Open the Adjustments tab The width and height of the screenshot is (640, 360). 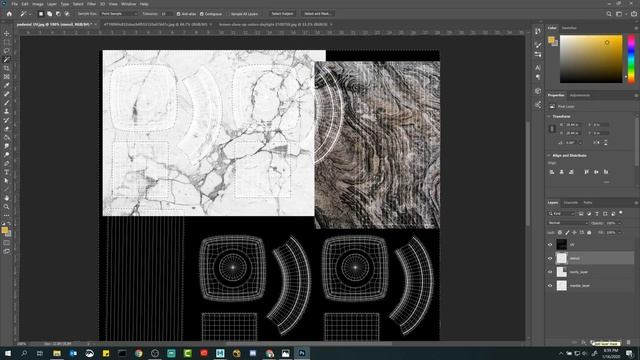pos(580,96)
